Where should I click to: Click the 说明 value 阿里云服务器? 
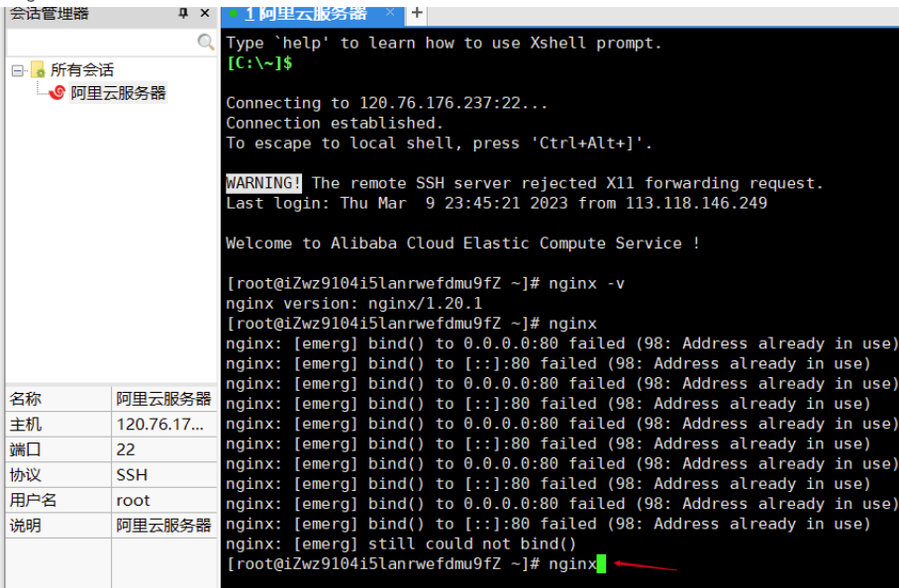[x=163, y=525]
